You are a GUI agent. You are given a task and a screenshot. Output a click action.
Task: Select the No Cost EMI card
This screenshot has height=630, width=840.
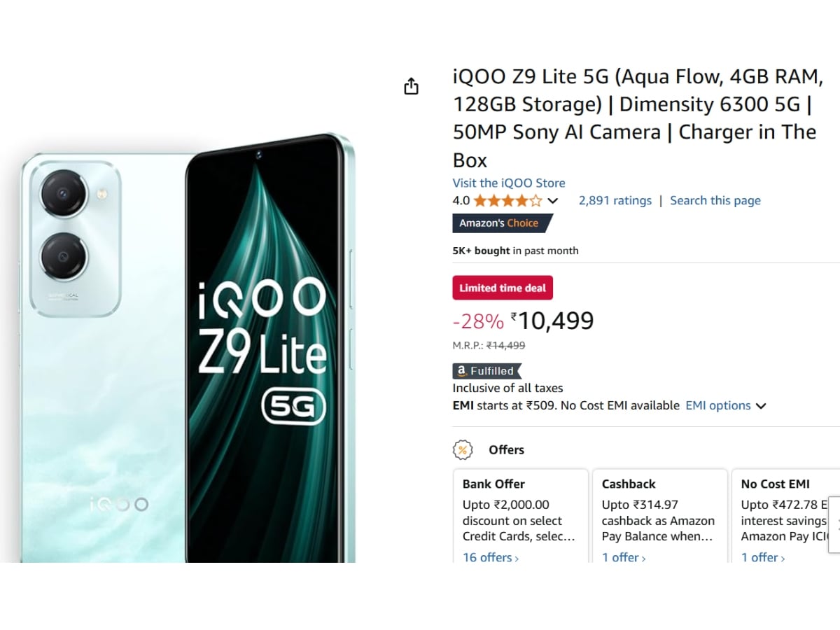pos(784,511)
